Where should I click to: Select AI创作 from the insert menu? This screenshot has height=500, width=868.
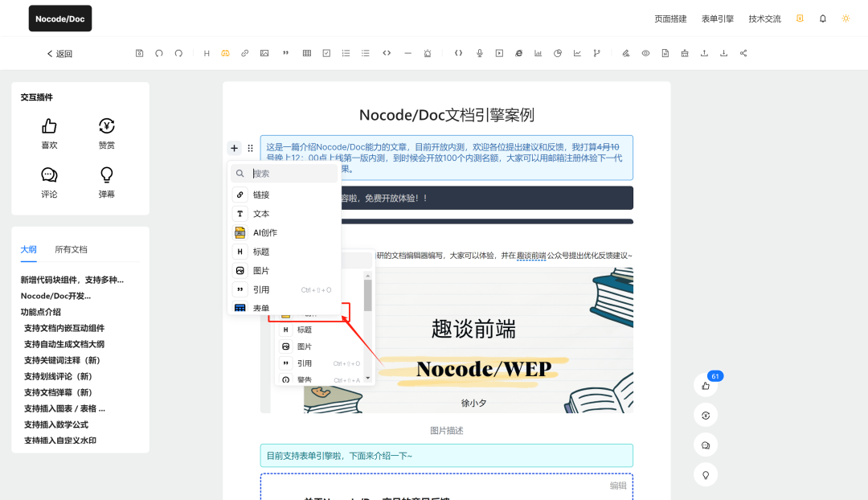click(x=264, y=232)
